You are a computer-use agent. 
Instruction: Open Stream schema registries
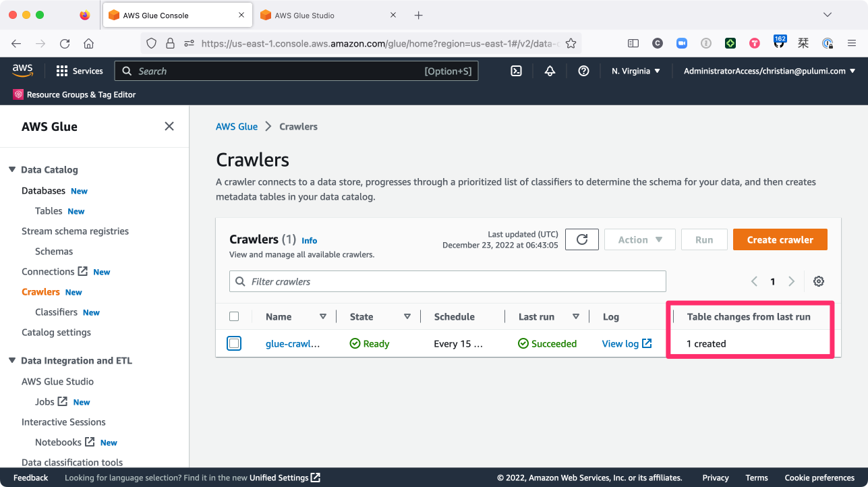[x=75, y=231]
